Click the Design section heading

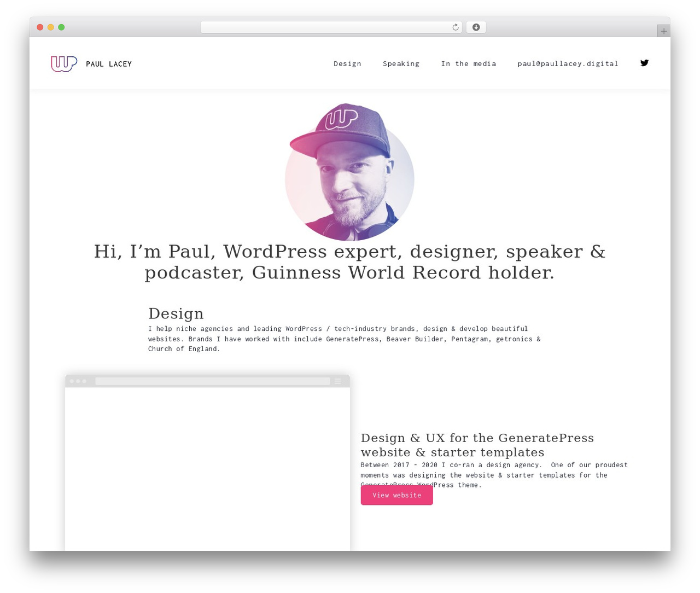pos(176,313)
